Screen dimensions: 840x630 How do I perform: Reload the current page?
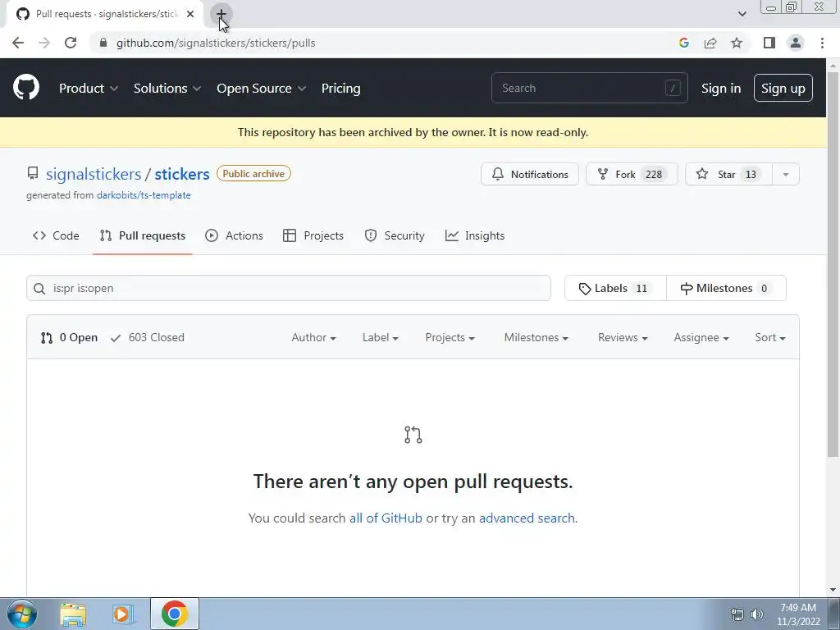coord(71,43)
